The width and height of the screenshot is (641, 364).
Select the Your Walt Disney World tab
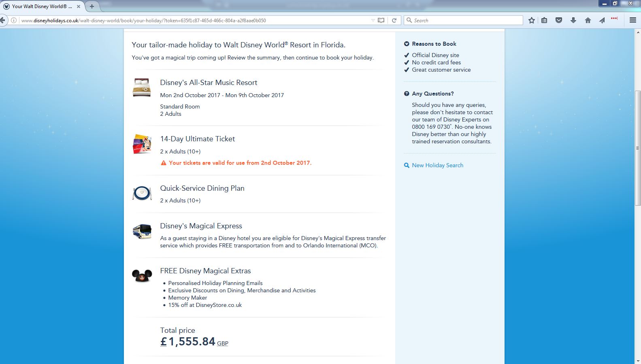point(42,6)
